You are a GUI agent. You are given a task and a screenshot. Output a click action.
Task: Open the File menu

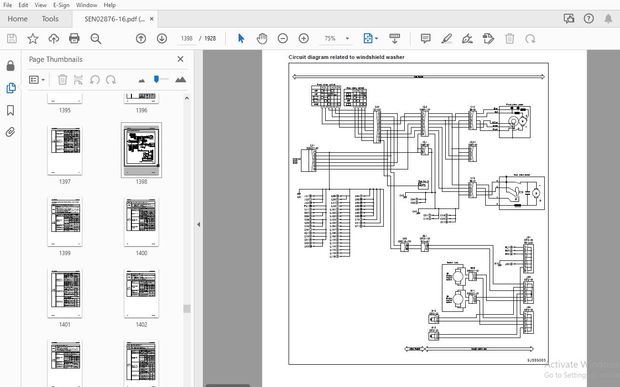tap(8, 5)
